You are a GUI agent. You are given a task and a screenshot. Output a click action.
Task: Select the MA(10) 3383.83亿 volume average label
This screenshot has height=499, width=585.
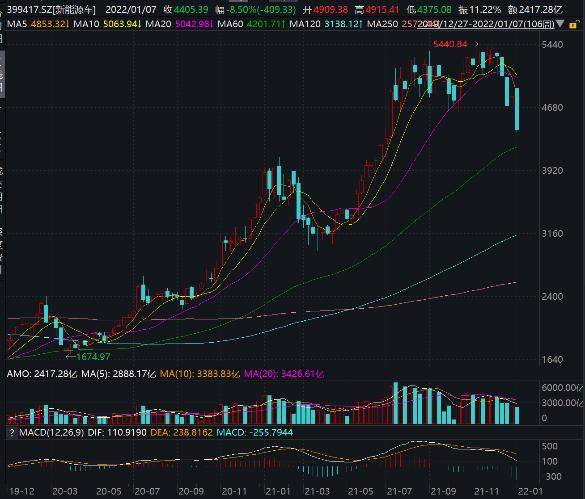[x=200, y=374]
